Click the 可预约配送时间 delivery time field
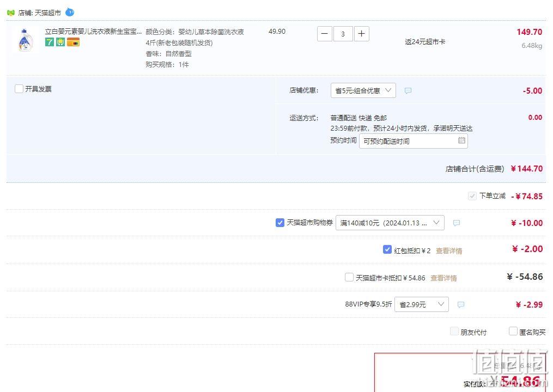Screen dimensions: 553x392 [414, 141]
